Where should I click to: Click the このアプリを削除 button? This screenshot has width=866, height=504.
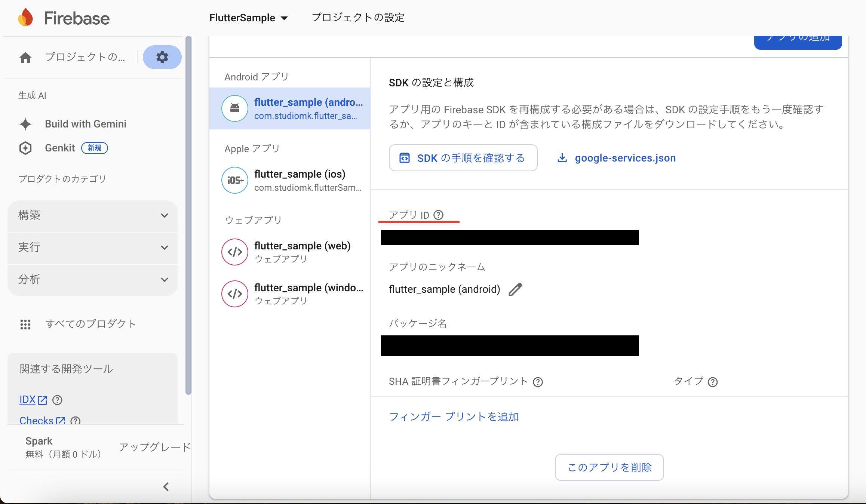click(609, 467)
